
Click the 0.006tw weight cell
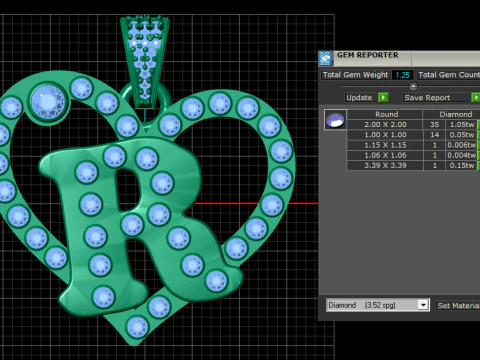coord(462,145)
